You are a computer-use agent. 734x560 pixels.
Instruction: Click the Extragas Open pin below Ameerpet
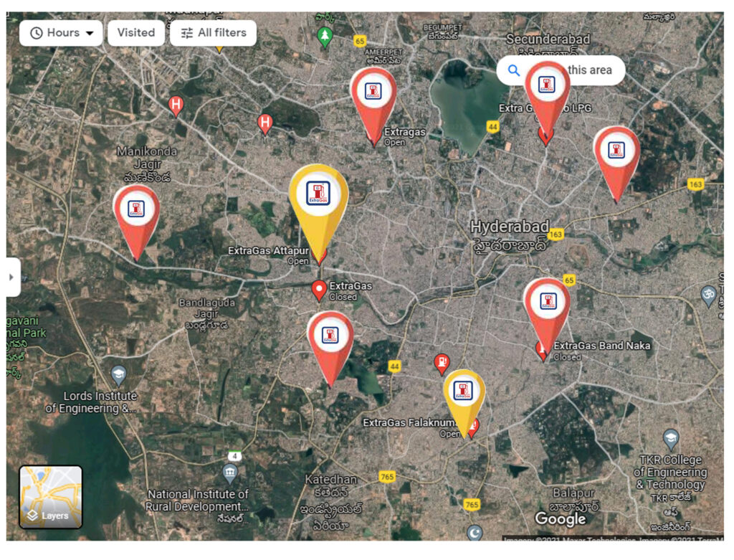373,94
